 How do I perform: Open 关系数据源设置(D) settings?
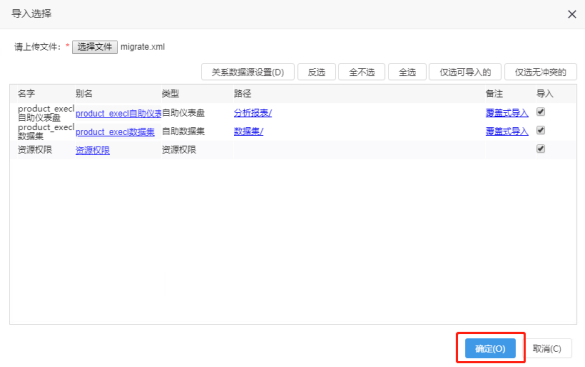tap(248, 72)
